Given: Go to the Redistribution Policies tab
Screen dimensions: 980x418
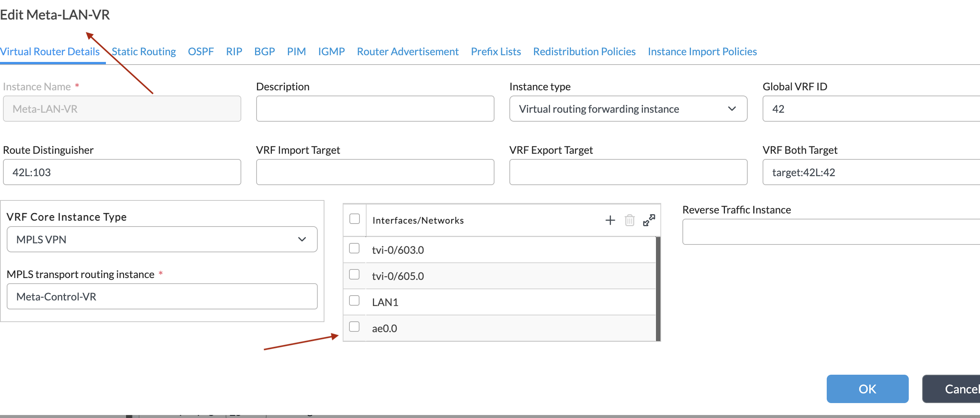Looking at the screenshot, I should (x=584, y=52).
